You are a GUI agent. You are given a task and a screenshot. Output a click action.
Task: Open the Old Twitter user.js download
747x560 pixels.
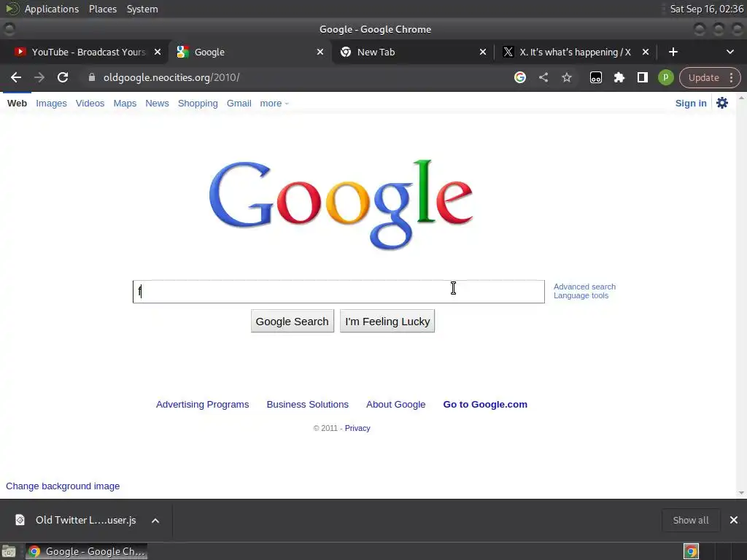(86, 520)
